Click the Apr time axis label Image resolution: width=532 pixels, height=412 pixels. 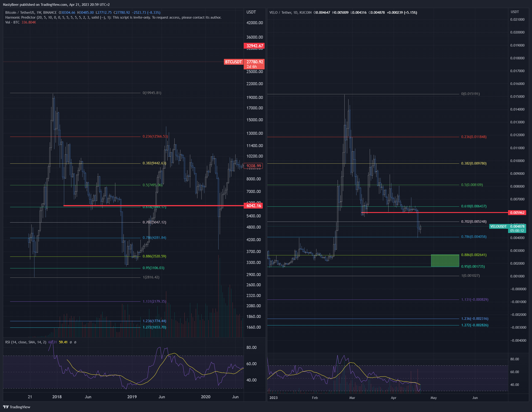click(x=393, y=398)
